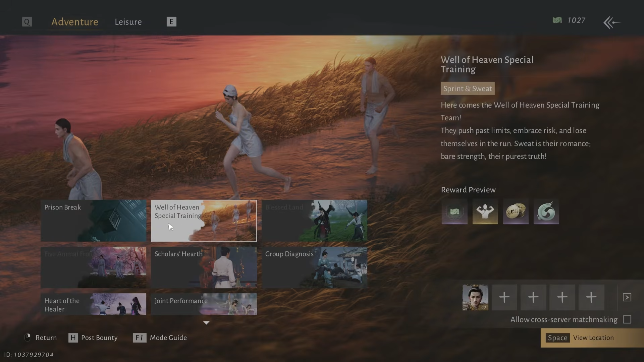The width and height of the screenshot is (644, 362).
Task: Pick the Scholars' Hearth mode card
Action: tap(204, 267)
